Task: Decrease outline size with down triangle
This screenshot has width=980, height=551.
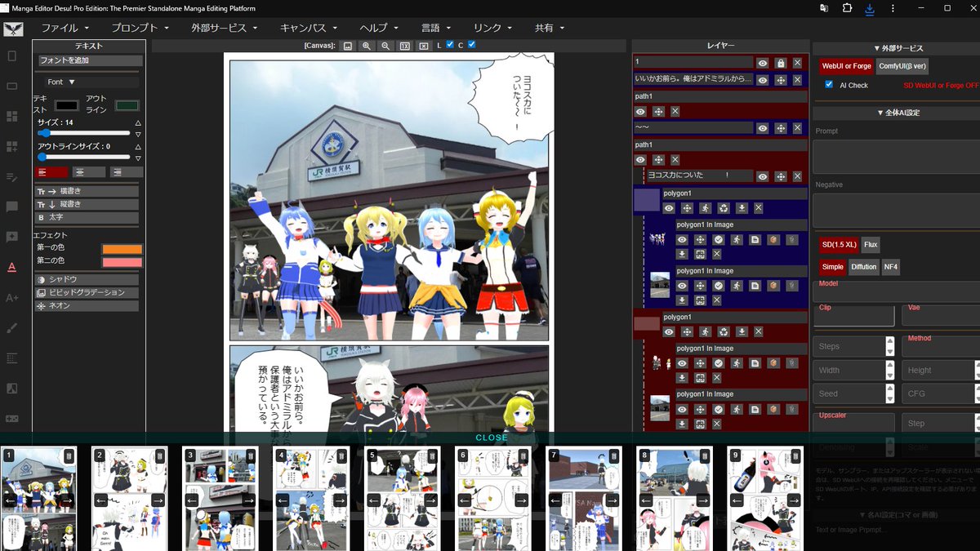Action: tap(138, 158)
